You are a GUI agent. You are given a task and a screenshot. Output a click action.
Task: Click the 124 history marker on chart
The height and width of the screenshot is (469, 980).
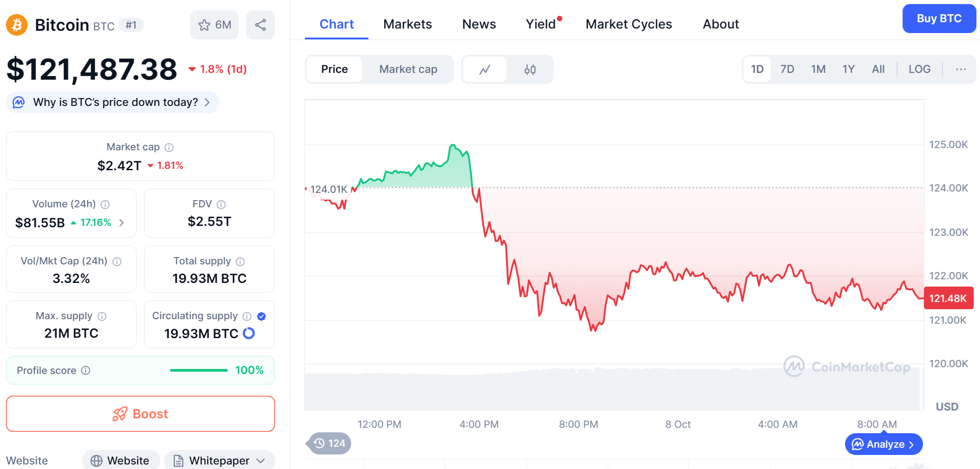coord(330,443)
